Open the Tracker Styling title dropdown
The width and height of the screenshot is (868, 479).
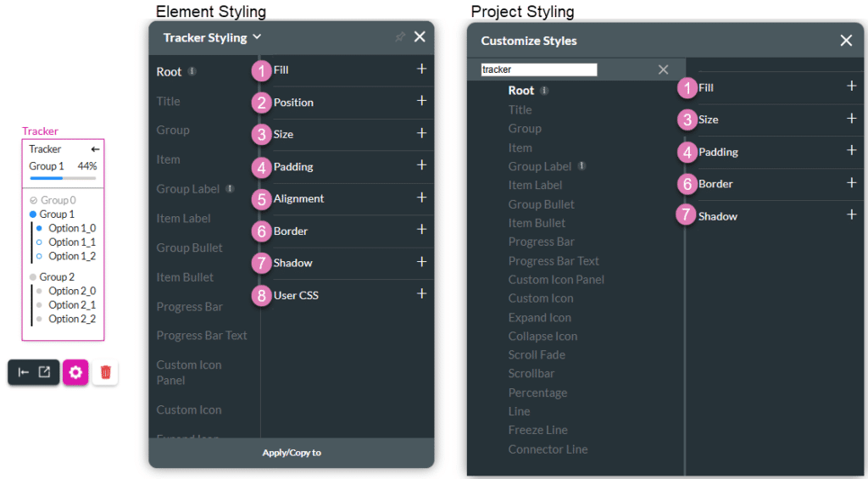(257, 37)
